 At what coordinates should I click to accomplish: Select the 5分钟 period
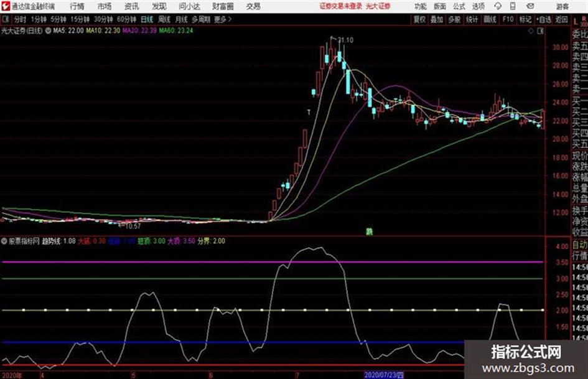click(58, 19)
